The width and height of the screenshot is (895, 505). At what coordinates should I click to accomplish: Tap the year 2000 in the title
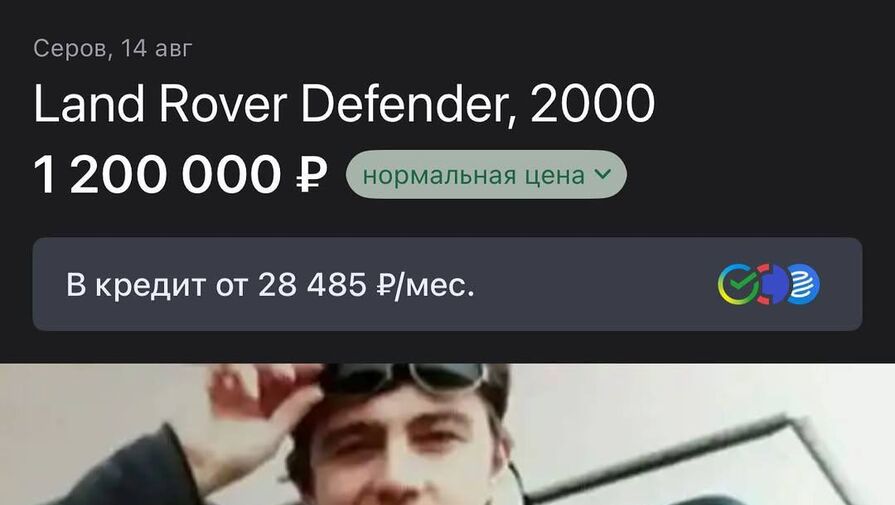592,103
